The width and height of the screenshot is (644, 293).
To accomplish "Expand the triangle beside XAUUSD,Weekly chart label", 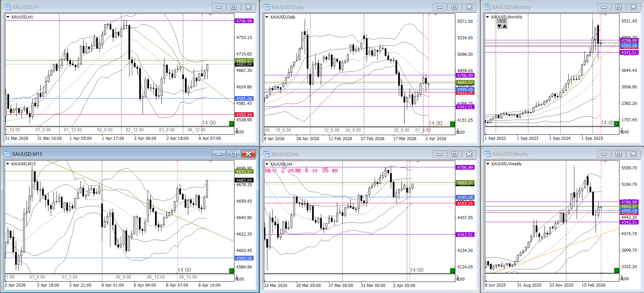I will (x=488, y=164).
